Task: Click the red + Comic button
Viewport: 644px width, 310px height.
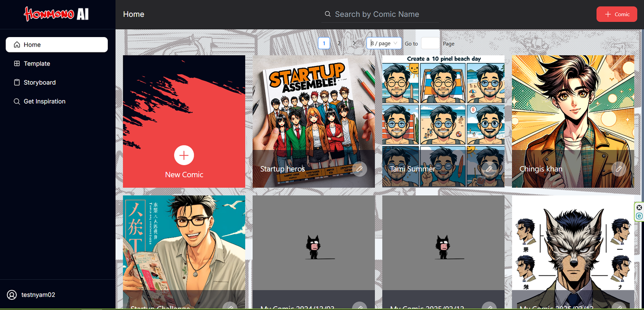Action: click(x=617, y=14)
